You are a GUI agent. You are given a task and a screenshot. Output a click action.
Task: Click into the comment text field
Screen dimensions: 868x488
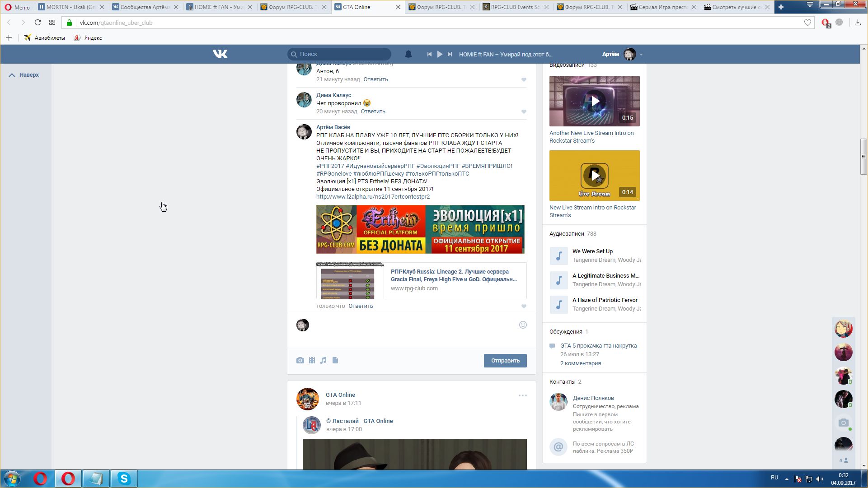[413, 330]
